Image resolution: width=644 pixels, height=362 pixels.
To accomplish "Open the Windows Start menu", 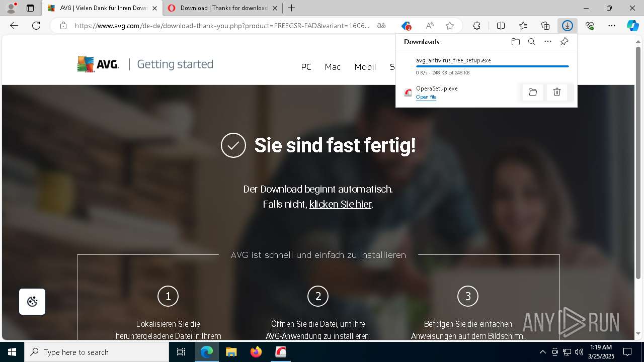I will pos(12,352).
